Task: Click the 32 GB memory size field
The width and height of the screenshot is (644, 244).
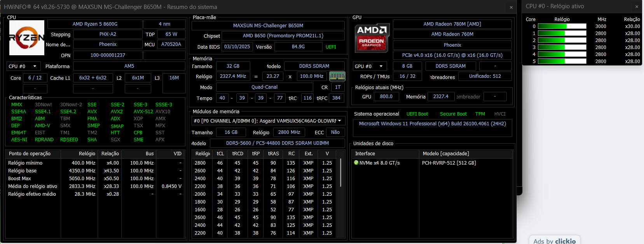Action: click(x=233, y=66)
